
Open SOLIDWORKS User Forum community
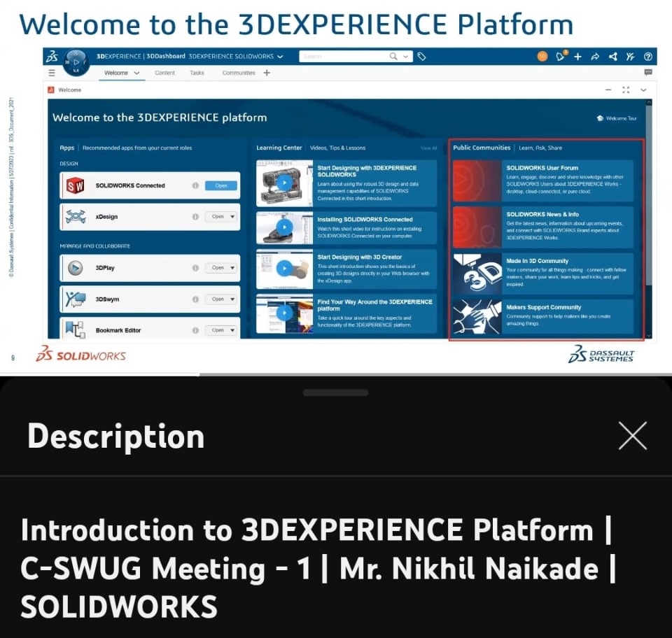[x=543, y=180]
